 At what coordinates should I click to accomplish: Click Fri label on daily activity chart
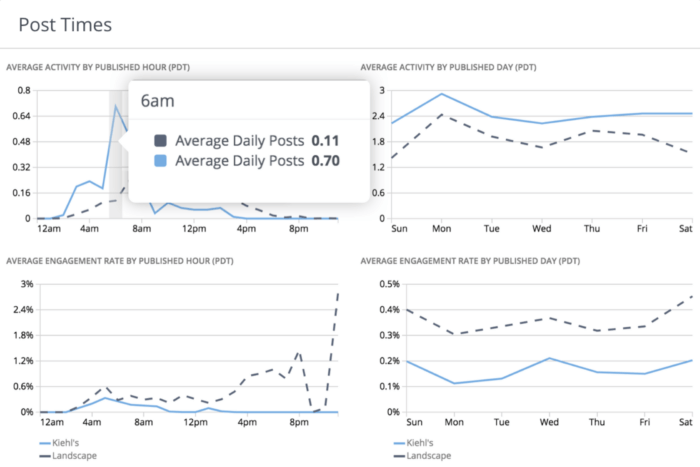coord(642,229)
